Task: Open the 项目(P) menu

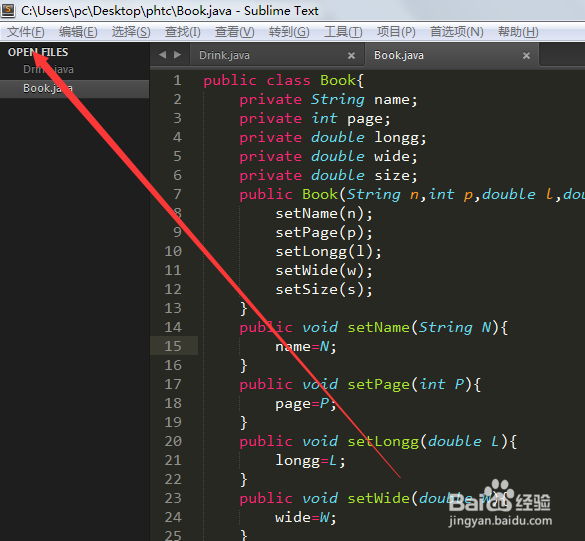Action: pos(396,32)
